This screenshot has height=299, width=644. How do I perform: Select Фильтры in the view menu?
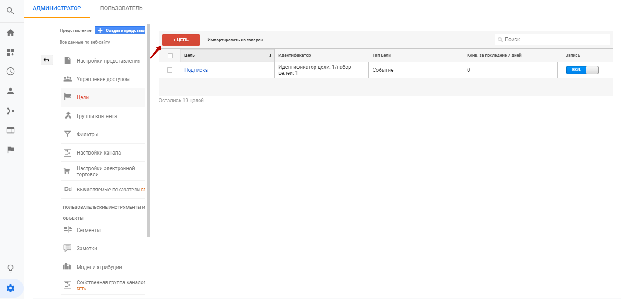click(x=87, y=134)
